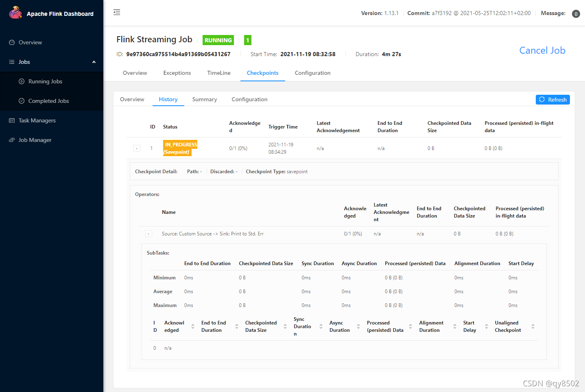The width and height of the screenshot is (585, 392).
Task: Click the Minimum row label in SubTasks
Action: pyautogui.click(x=164, y=278)
